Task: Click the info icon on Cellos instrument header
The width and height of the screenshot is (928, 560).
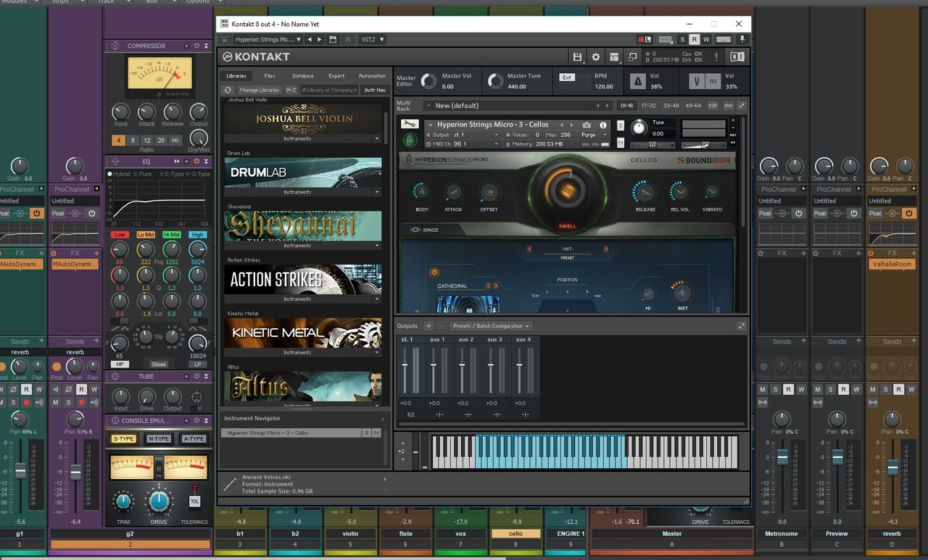Action: (603, 125)
